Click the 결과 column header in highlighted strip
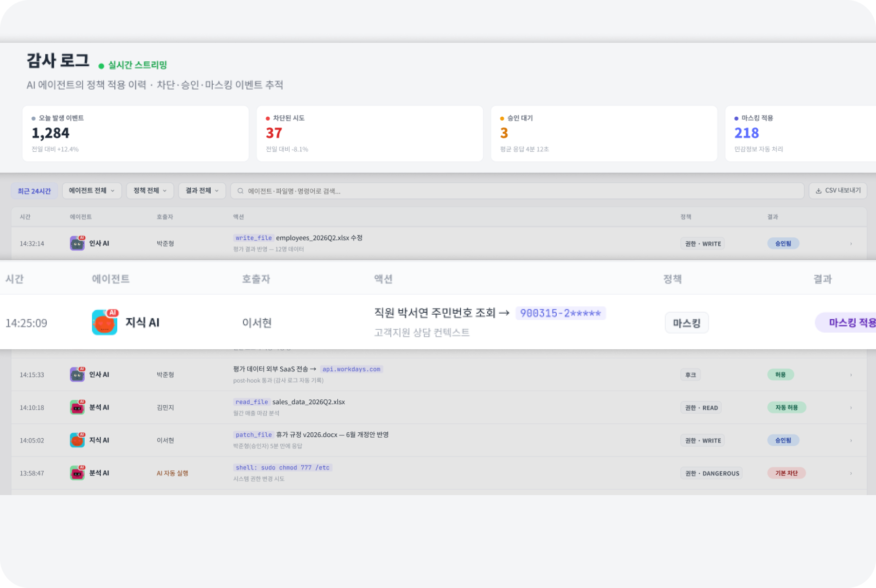The width and height of the screenshot is (876, 588). (x=823, y=279)
